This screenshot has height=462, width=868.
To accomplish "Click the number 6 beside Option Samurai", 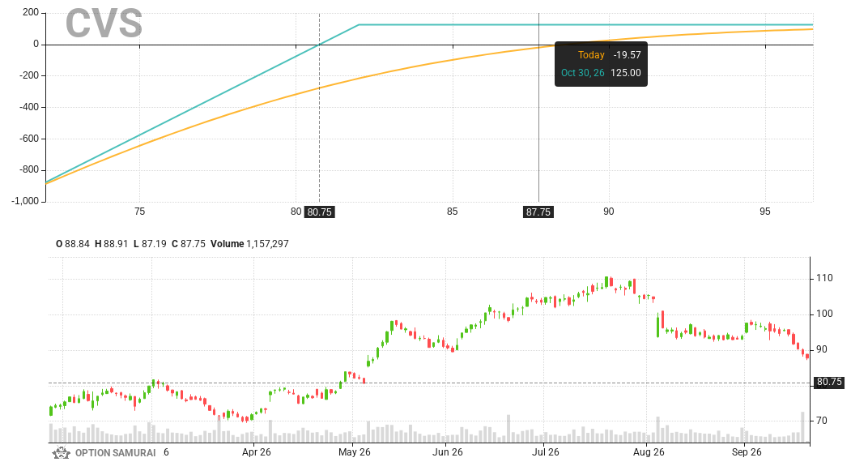I will coord(166,452).
